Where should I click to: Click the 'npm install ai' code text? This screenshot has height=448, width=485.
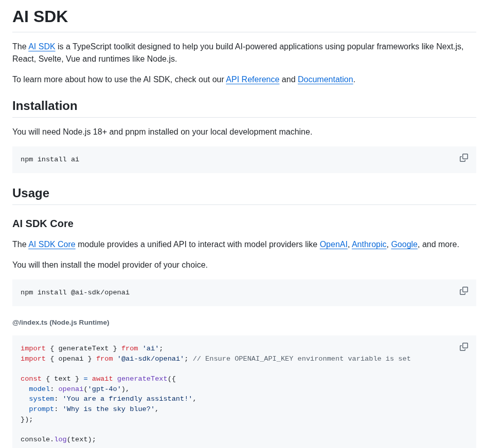click(x=50, y=159)
